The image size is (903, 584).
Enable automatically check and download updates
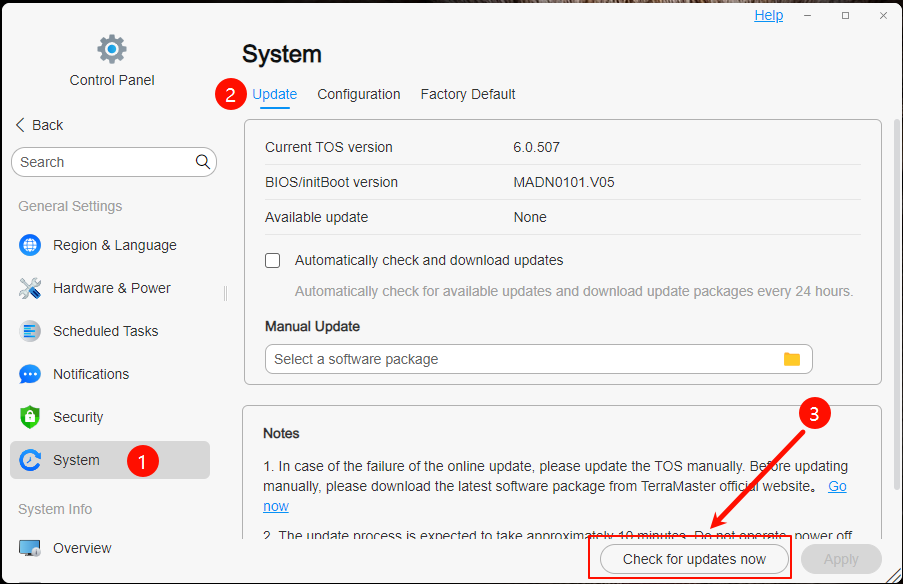point(272,260)
